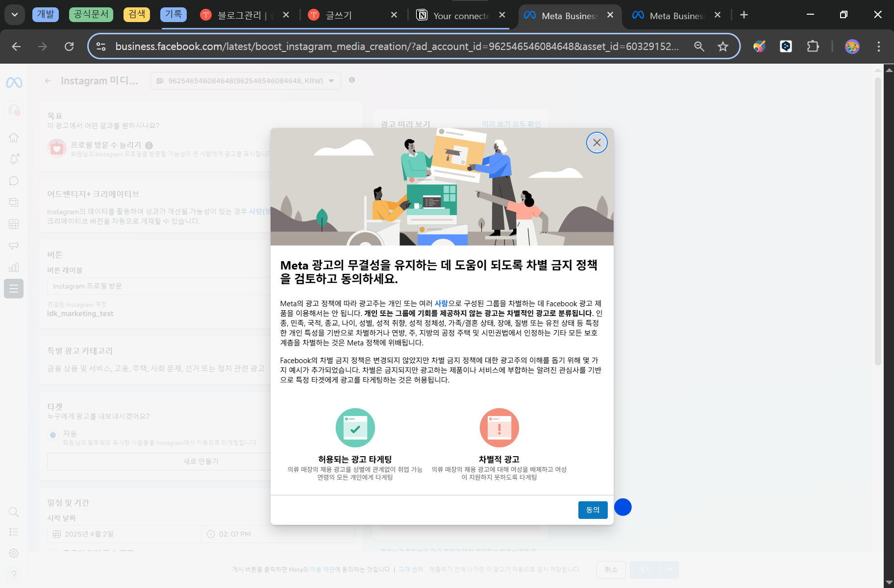Bookmark this page with the star
The height and width of the screenshot is (588, 894).
tap(723, 47)
